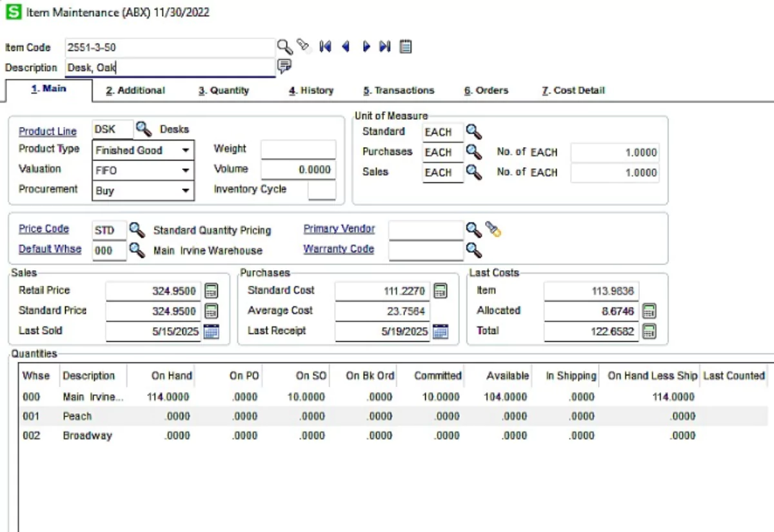Click the Default Whse link

(x=50, y=249)
